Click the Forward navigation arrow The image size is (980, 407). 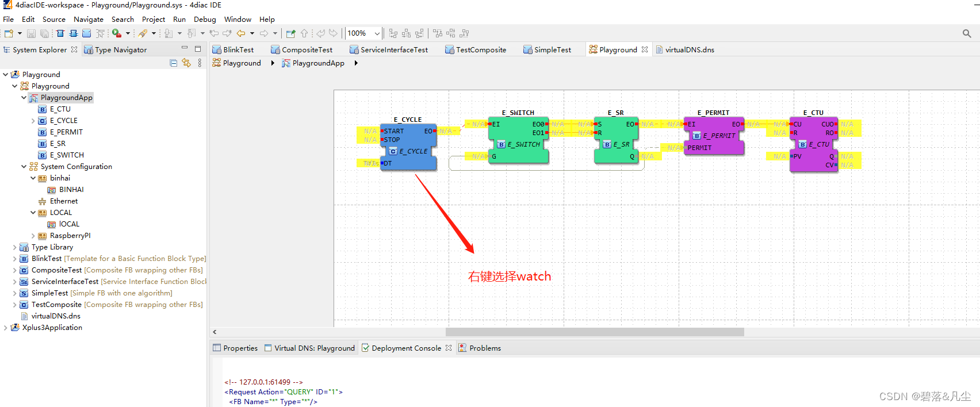tap(264, 33)
